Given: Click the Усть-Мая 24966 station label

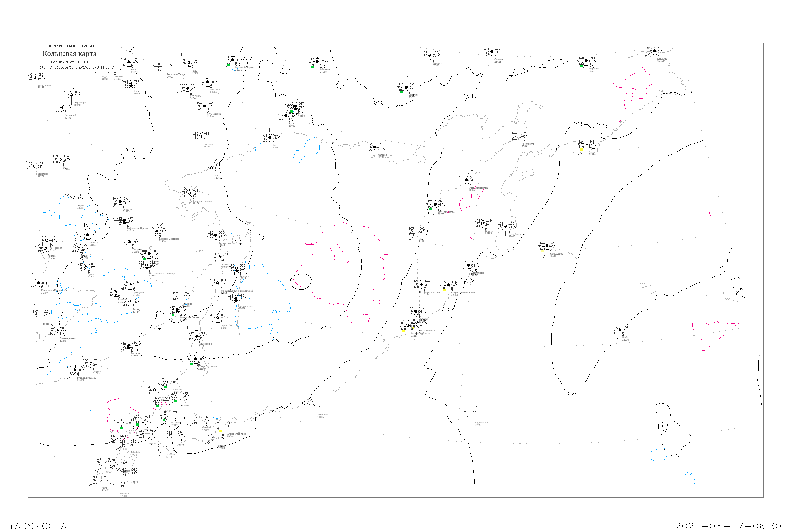Looking at the screenshot, I should point(215,91).
